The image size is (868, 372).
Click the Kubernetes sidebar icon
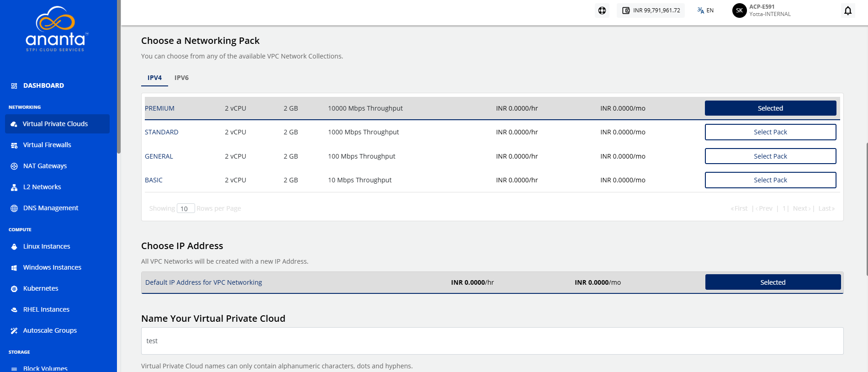[x=14, y=289]
